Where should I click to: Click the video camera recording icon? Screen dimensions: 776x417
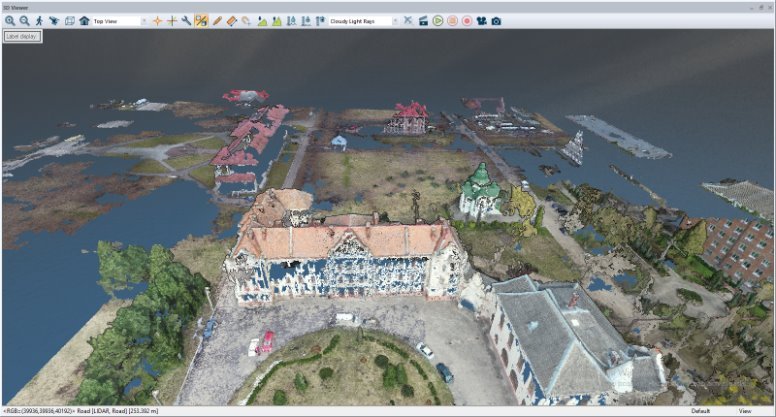481,20
